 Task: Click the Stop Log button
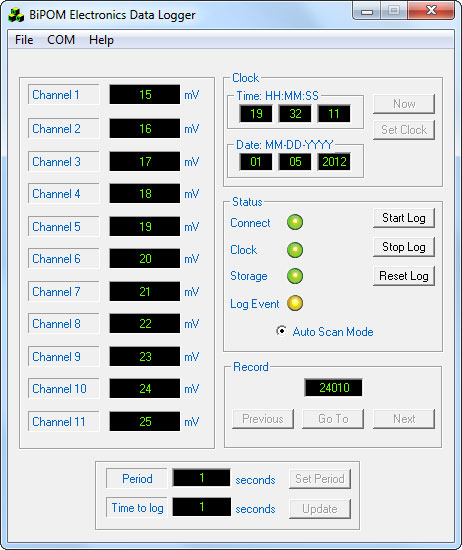coord(404,247)
